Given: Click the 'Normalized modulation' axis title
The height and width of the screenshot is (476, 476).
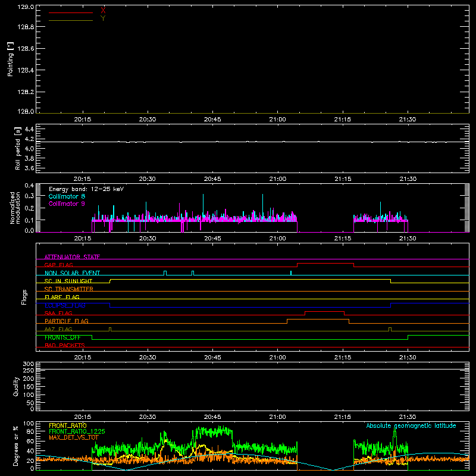Looking at the screenshot, I should (15, 208).
